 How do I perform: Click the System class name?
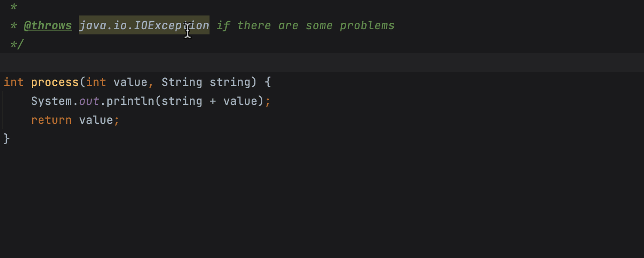coord(52,101)
